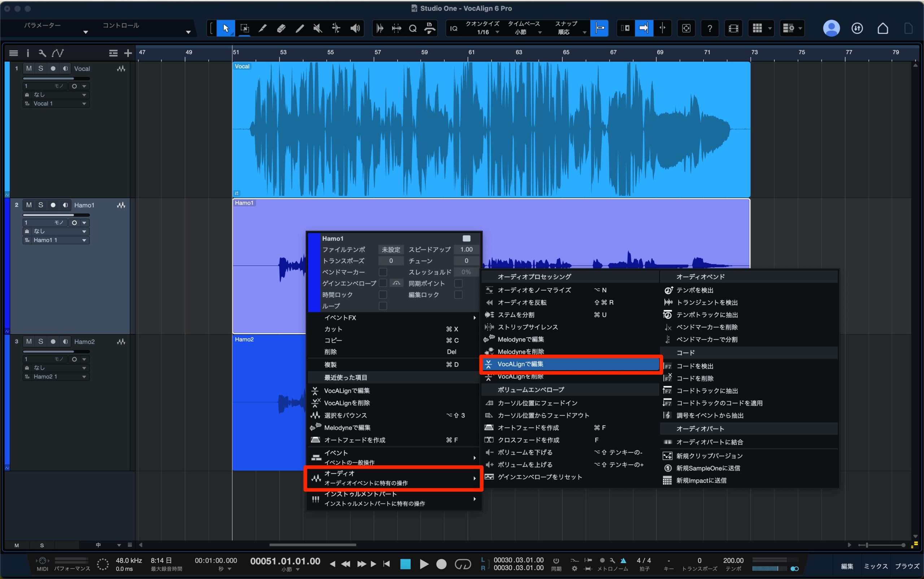
Task: Open コントロール dropdown arrow
Action: coord(188,32)
